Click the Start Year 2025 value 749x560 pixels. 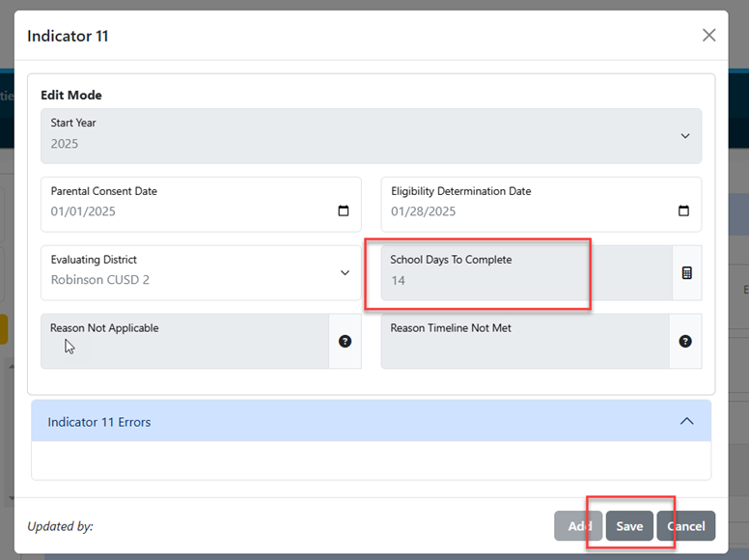click(x=64, y=144)
